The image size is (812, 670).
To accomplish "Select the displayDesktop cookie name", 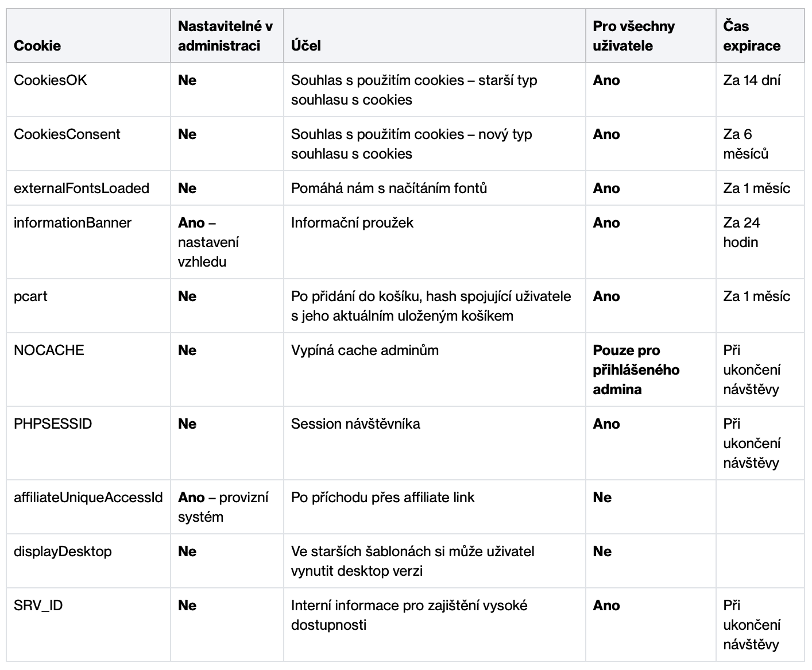I will pyautogui.click(x=63, y=552).
